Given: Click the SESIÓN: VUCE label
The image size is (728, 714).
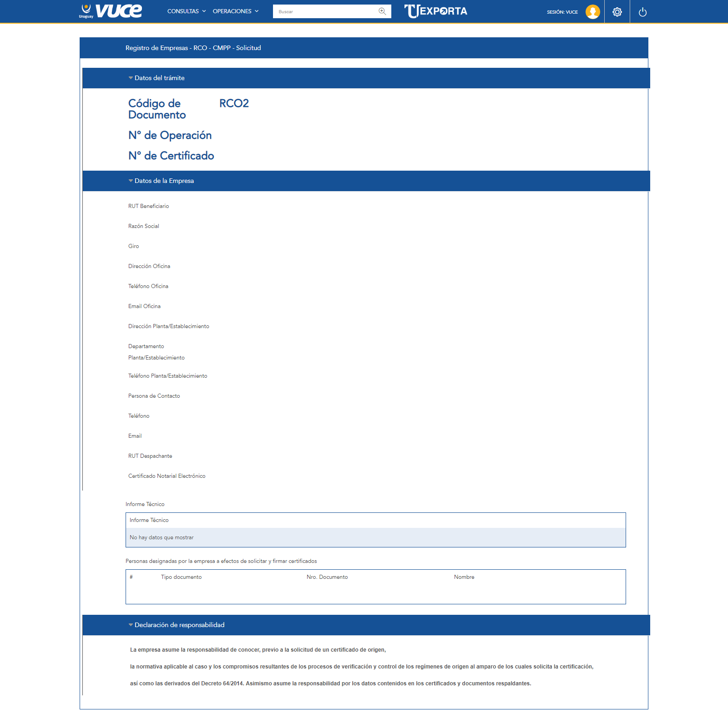Looking at the screenshot, I should click(562, 12).
